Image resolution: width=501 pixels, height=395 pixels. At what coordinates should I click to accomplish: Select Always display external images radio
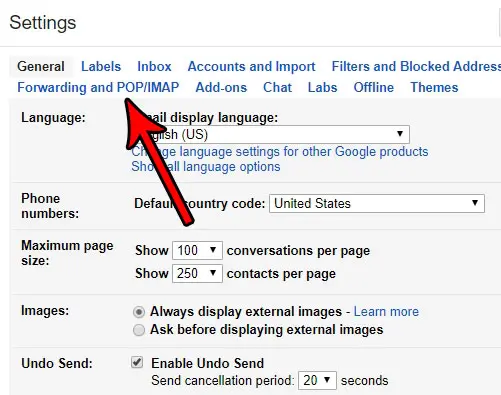point(139,312)
